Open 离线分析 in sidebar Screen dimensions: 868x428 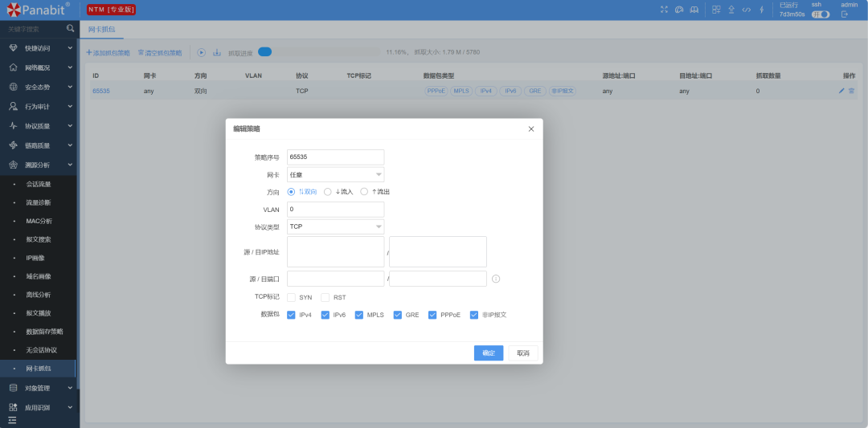[x=39, y=295]
